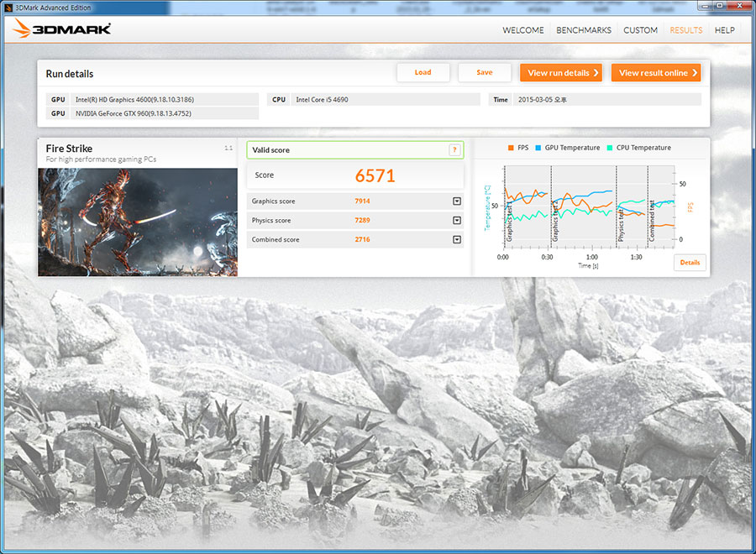The height and width of the screenshot is (554, 756).
Task: Click the overall score 6571
Action: point(375,175)
